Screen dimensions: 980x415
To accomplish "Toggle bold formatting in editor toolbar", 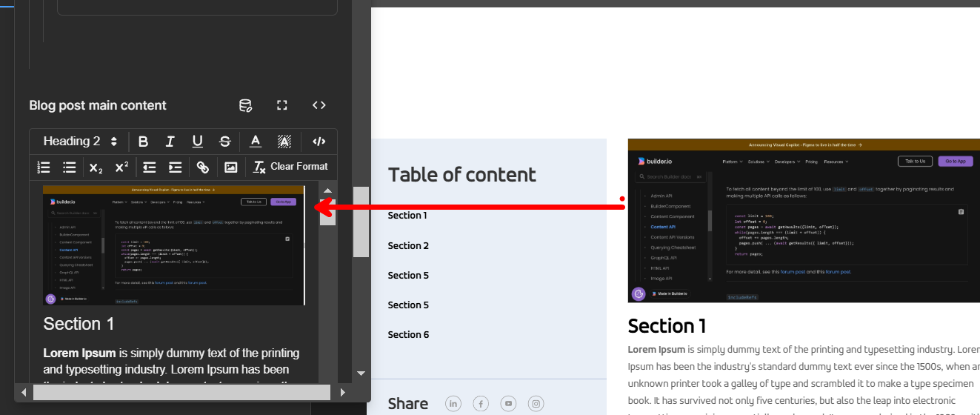I will click(x=144, y=142).
